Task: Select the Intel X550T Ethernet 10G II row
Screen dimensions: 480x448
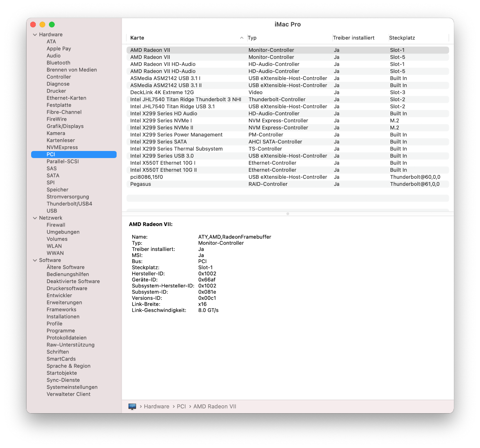Action: point(288,170)
